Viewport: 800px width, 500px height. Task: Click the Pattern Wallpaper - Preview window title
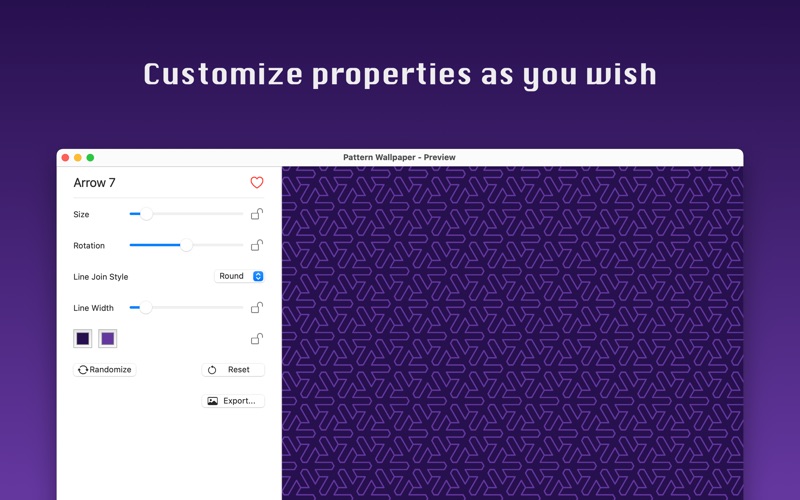pos(399,157)
